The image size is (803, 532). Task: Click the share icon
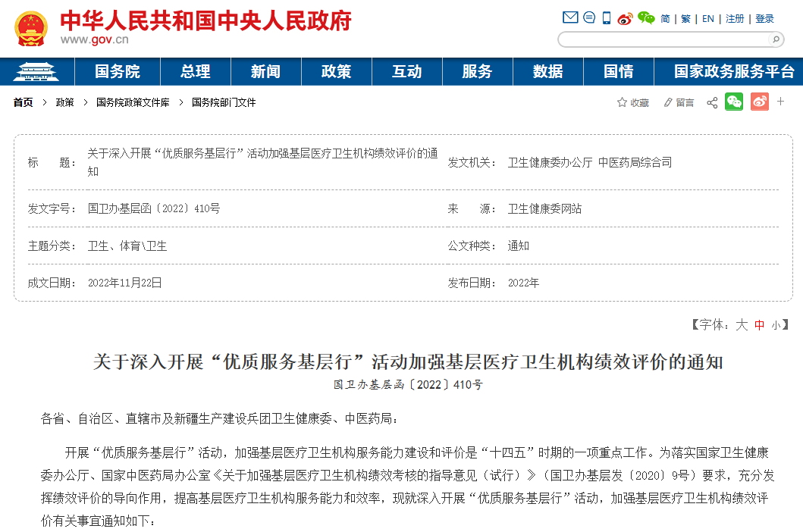pos(712,102)
